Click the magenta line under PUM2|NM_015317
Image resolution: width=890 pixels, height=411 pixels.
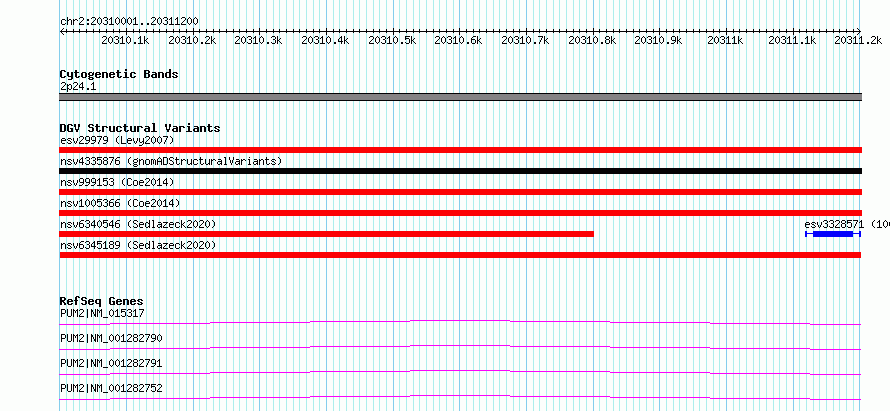click(x=460, y=322)
